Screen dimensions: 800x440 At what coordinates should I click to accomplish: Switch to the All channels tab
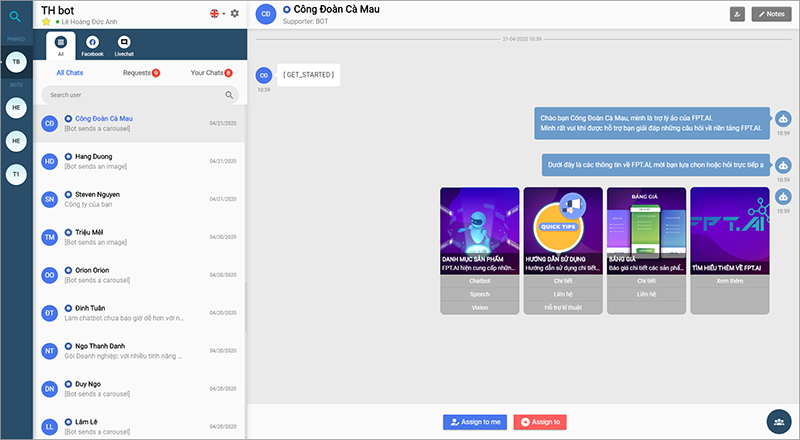61,45
